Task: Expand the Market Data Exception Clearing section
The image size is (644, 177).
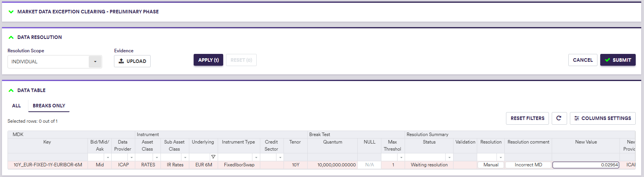Action: 11,12
